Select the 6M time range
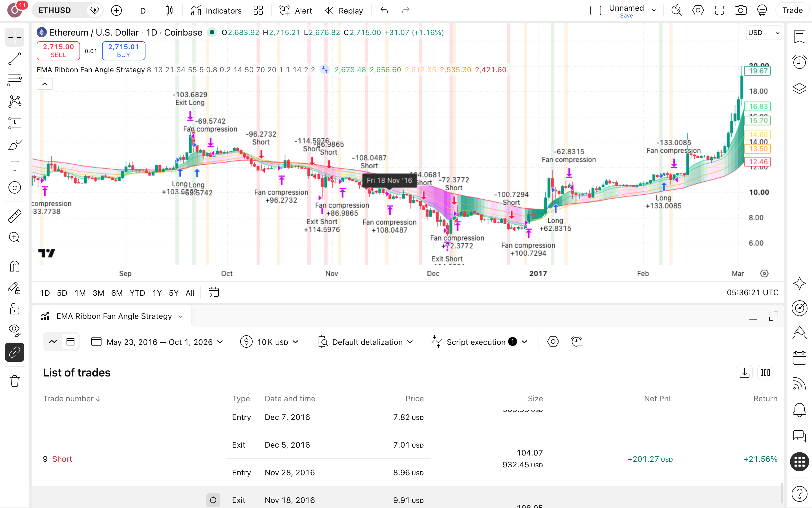The width and height of the screenshot is (812, 508). [x=117, y=293]
